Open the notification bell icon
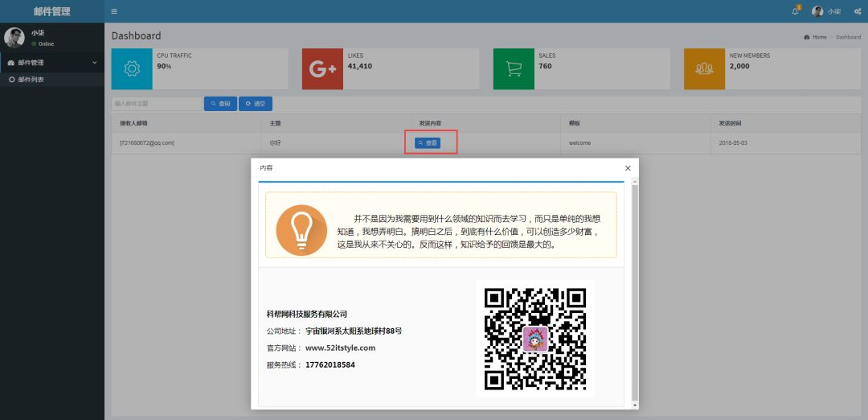The width and height of the screenshot is (868, 420). coord(796,11)
